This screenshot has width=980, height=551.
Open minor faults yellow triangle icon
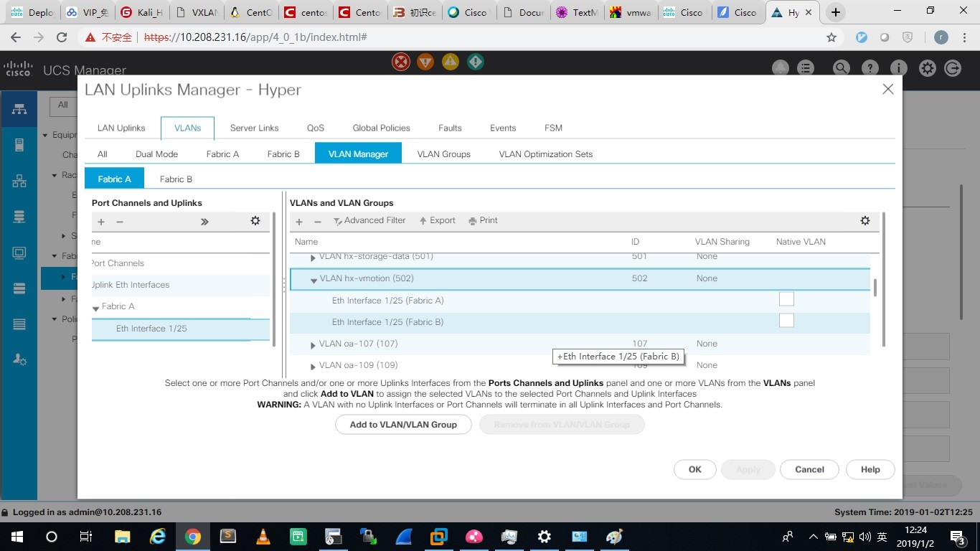450,62
